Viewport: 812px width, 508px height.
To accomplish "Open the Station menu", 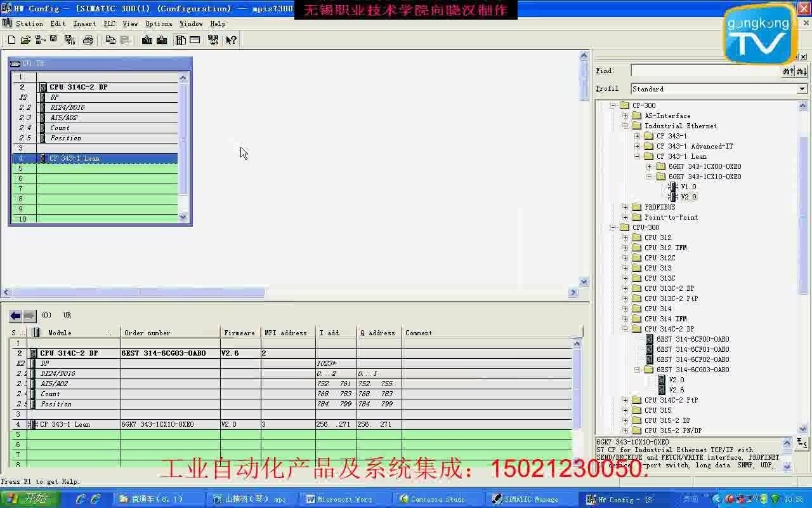I will coord(29,23).
